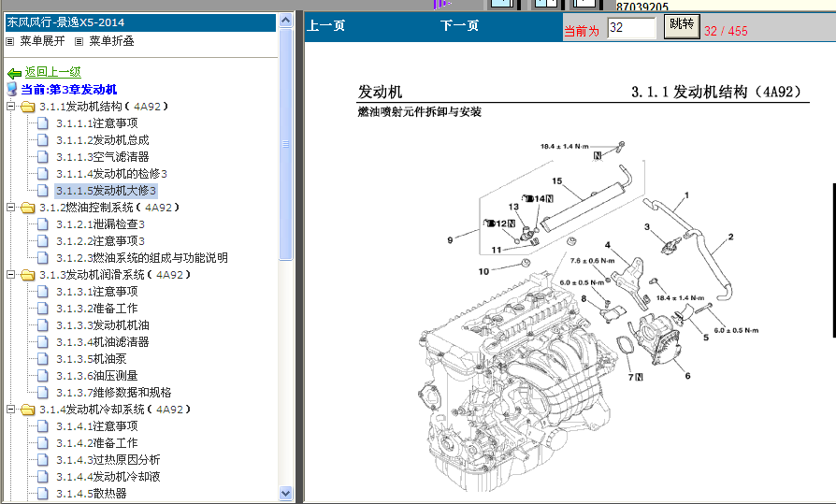Collapse the 3.1.4发动机冷却系统 tree node
836x504 pixels.
click(10, 409)
